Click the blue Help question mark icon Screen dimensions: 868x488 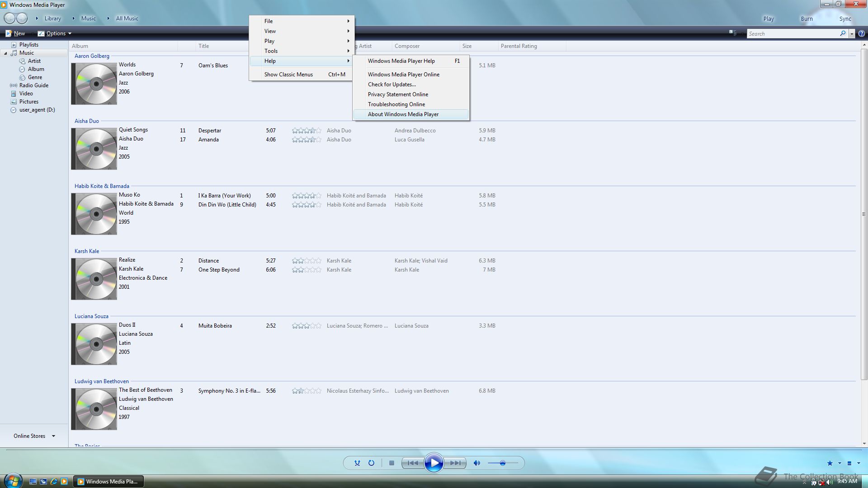[x=861, y=33]
